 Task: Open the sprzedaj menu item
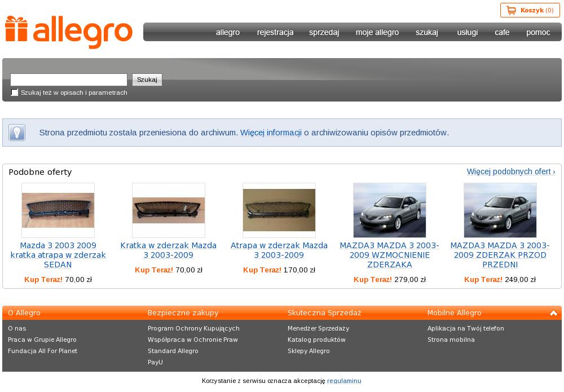click(324, 32)
